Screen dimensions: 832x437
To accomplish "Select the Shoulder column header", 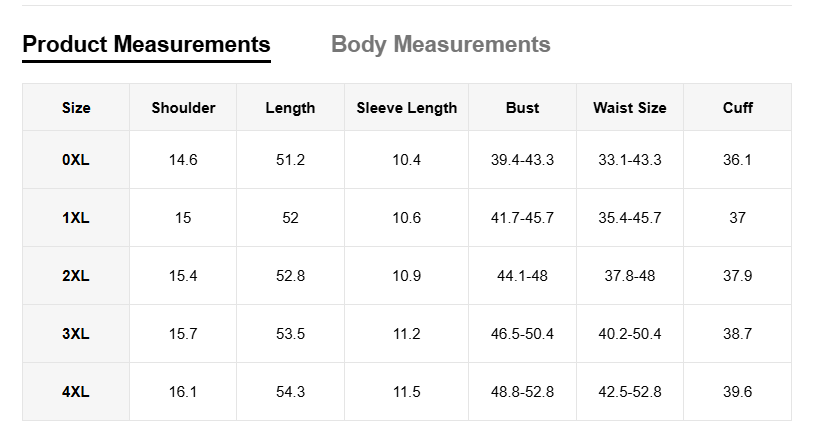I will coord(183,108).
